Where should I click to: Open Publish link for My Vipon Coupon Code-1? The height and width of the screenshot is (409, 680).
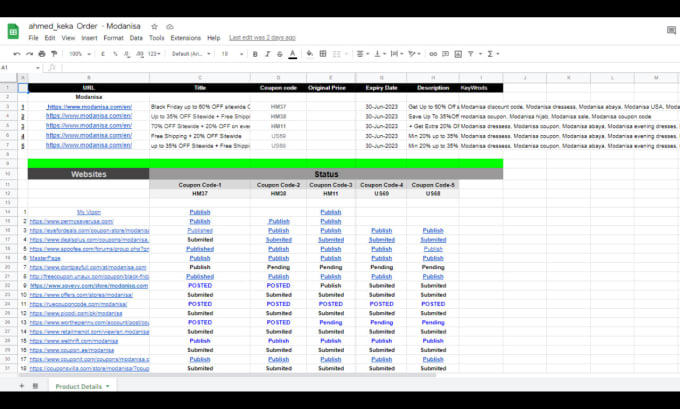(x=200, y=212)
